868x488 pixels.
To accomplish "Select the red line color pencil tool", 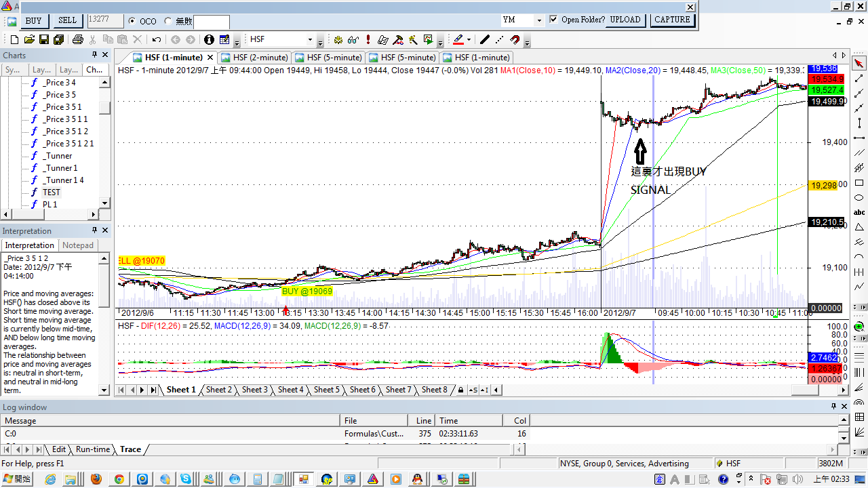I will 458,40.
